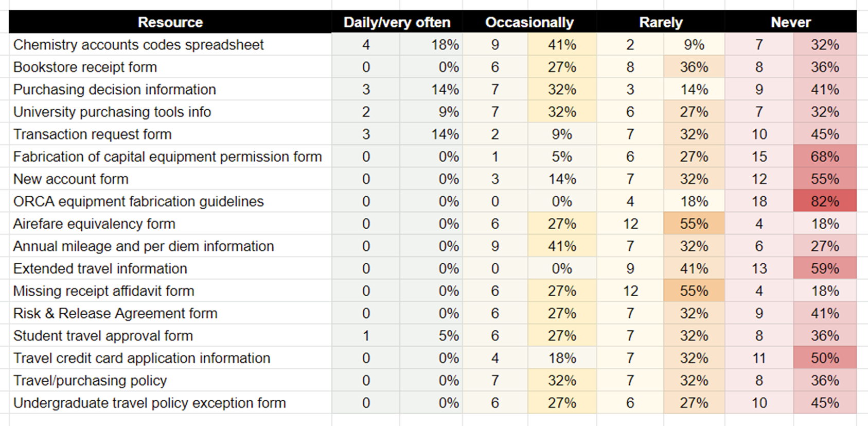This screenshot has height=426, width=868.
Task: Click the Bookstore receipt form row label
Action: [85, 67]
